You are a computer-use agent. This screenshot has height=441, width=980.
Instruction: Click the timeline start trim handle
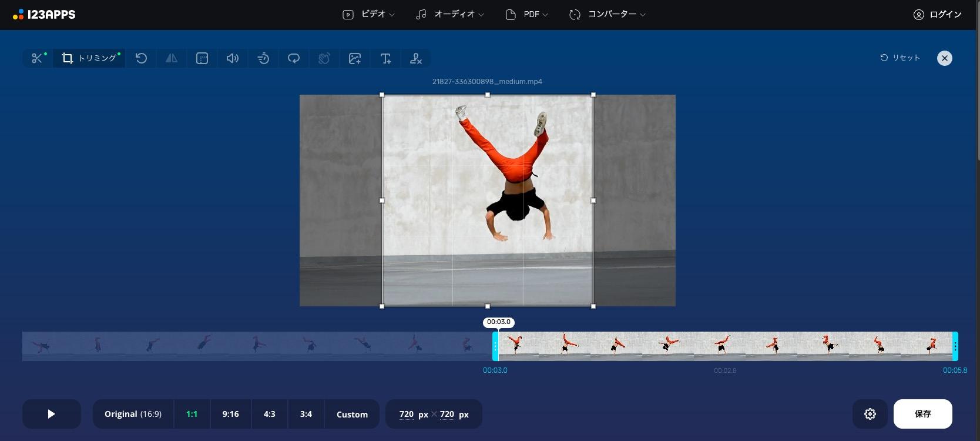coord(495,346)
